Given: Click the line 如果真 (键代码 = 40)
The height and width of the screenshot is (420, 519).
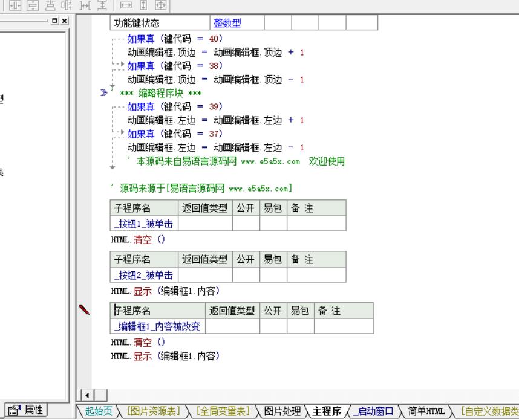Looking at the screenshot, I should [175, 39].
